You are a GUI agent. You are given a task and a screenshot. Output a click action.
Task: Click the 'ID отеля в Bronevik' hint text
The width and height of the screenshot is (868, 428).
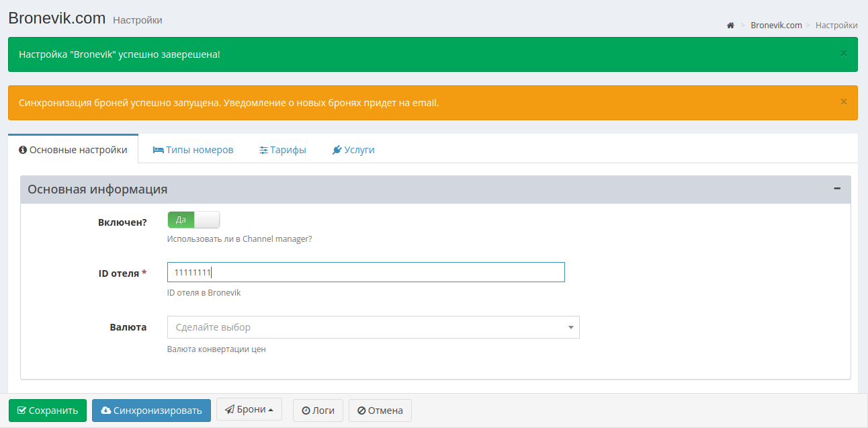(204, 293)
